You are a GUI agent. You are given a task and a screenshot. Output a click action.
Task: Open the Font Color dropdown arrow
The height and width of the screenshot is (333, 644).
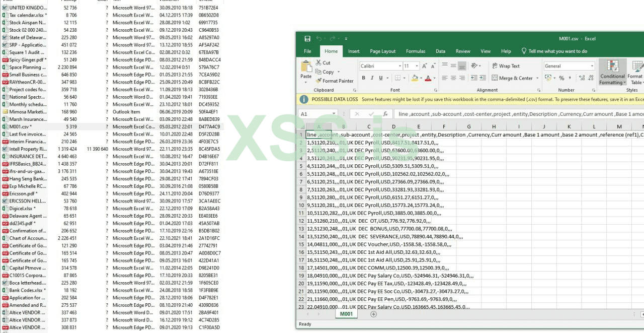coord(434,78)
